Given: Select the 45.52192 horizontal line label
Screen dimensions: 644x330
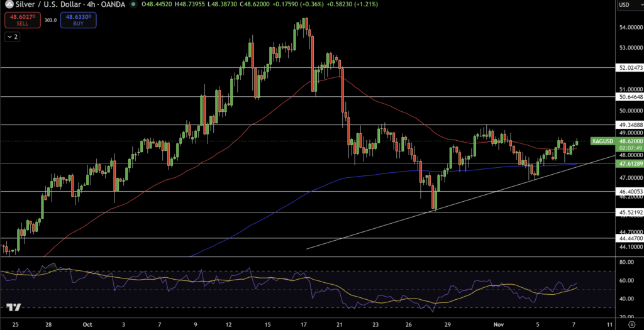Looking at the screenshot, I should (629, 212).
